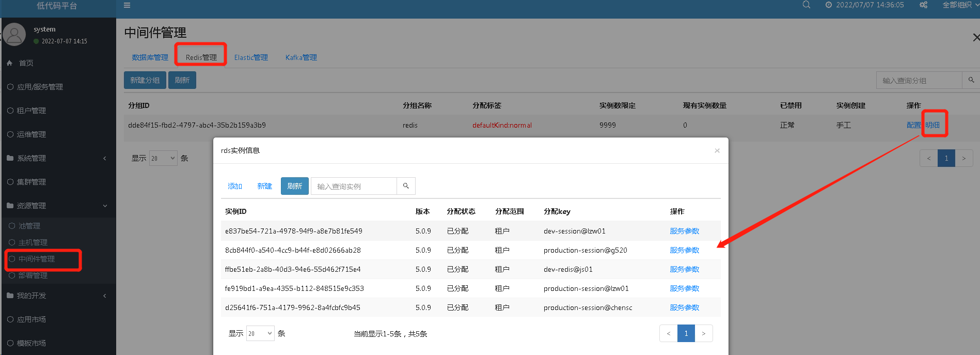Close the rds实例信息 dialog
The image size is (980, 355).
[x=717, y=150]
